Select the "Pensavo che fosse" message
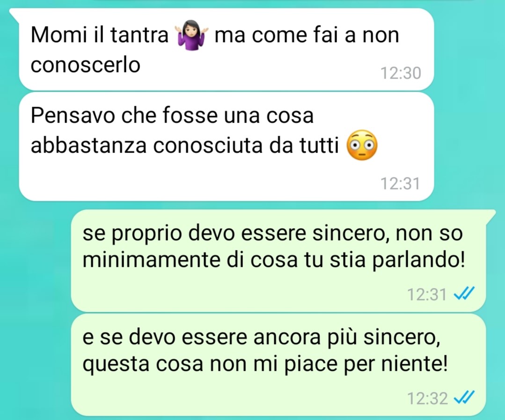 click(227, 147)
